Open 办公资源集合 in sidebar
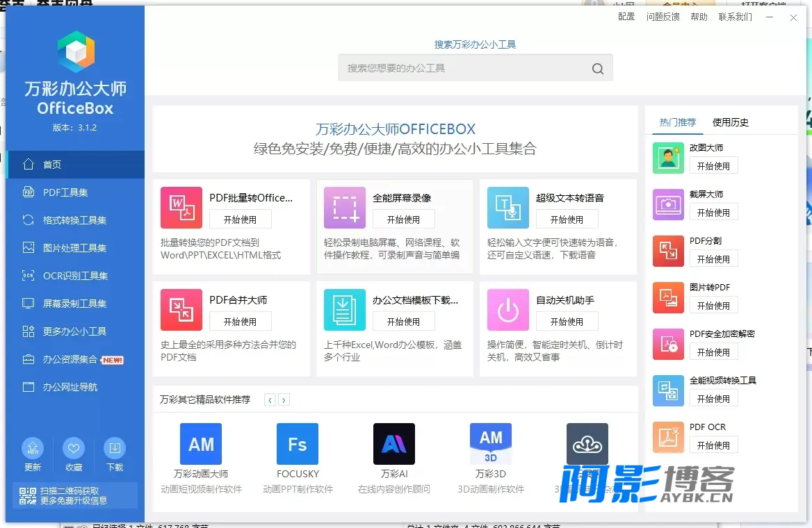 point(76,359)
